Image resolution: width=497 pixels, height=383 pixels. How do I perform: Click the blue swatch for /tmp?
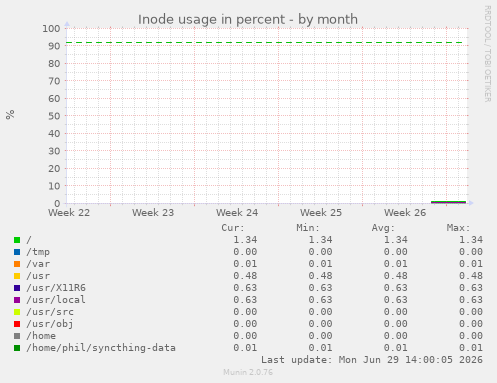17,252
